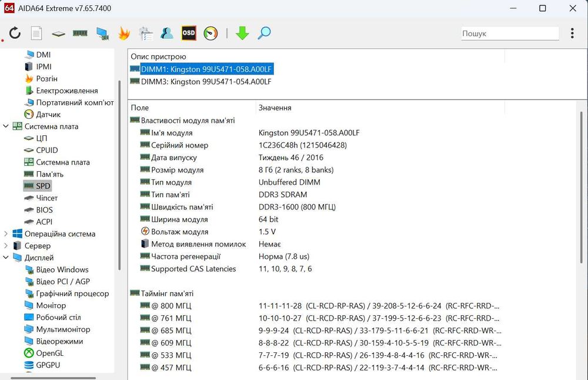Collapse the Дисплей node
588x380 pixels.
[6, 258]
